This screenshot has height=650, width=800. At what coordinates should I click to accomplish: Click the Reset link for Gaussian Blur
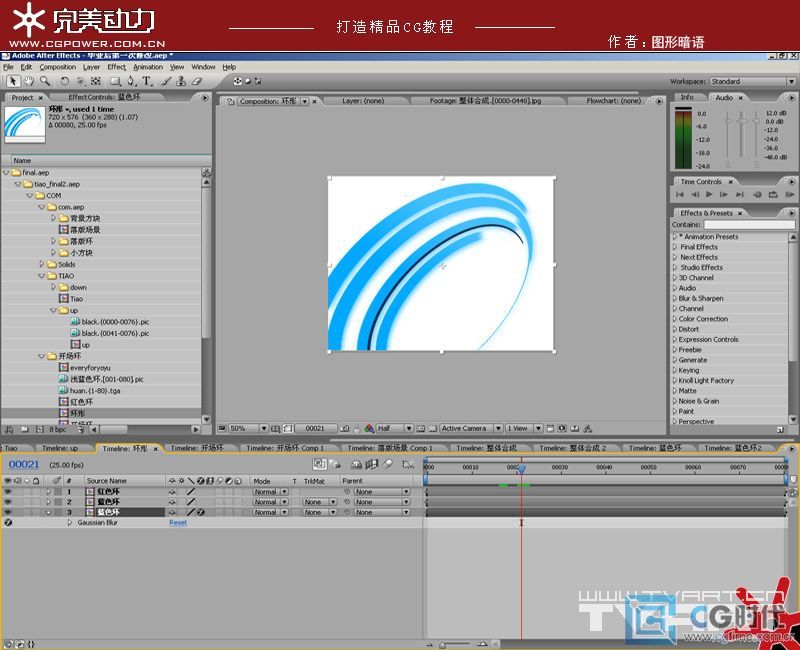tap(178, 522)
